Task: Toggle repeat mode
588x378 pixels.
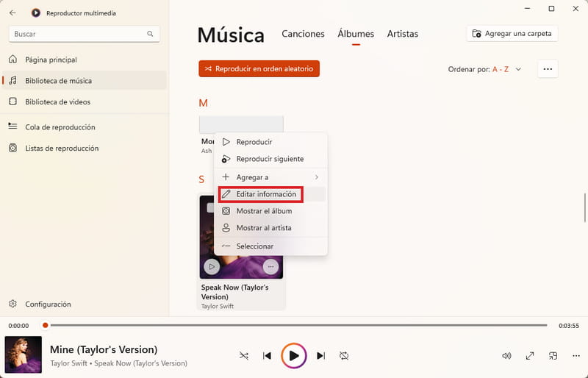Action: click(x=344, y=355)
